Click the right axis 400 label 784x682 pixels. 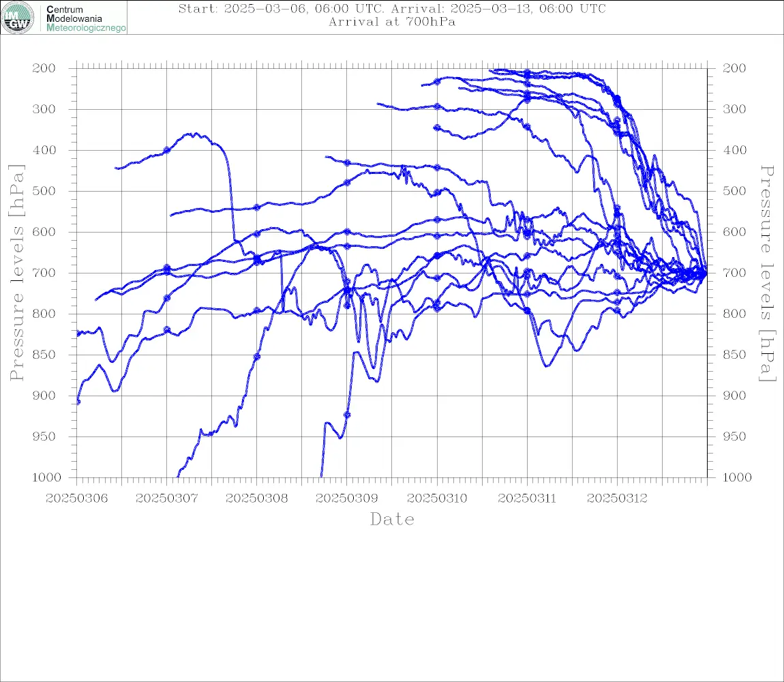coord(734,150)
